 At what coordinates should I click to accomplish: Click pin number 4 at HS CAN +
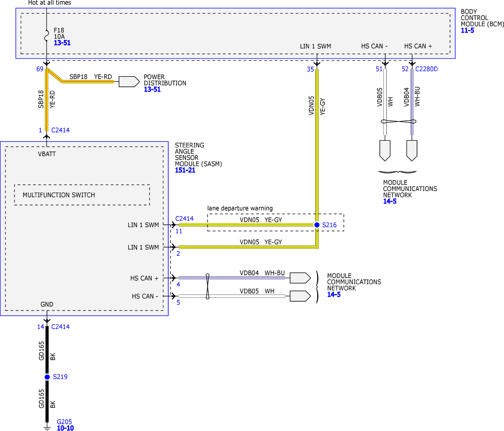(178, 284)
